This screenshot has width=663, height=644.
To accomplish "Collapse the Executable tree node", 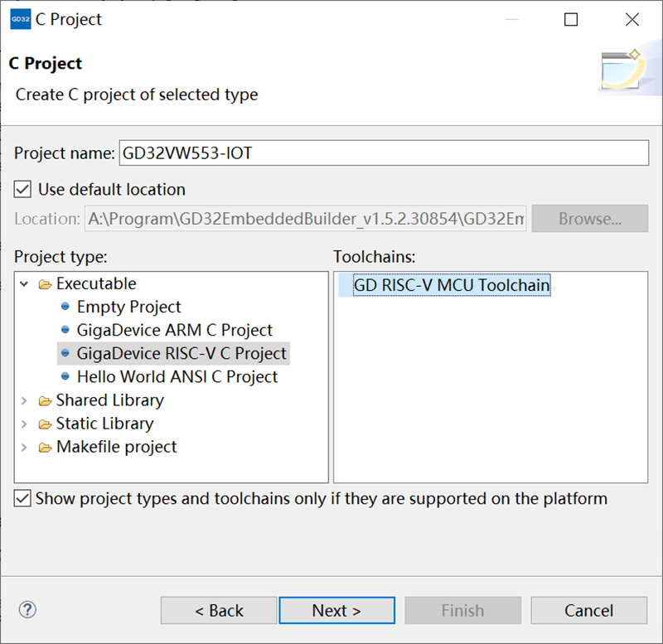I will pyautogui.click(x=24, y=283).
